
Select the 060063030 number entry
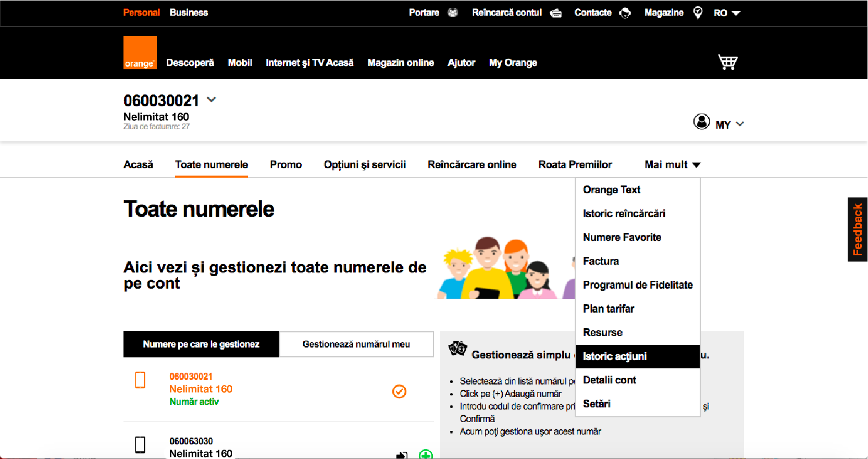click(191, 441)
